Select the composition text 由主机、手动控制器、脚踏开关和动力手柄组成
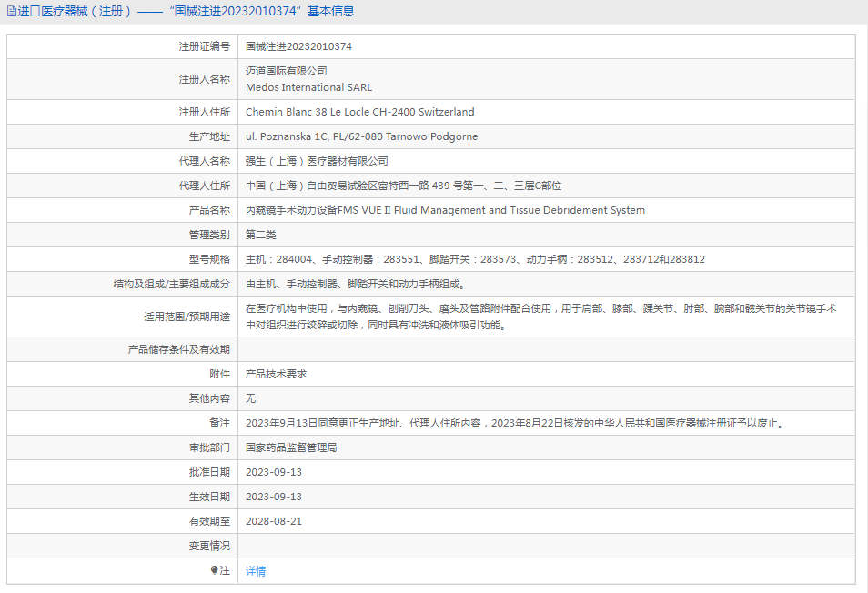 (x=356, y=284)
